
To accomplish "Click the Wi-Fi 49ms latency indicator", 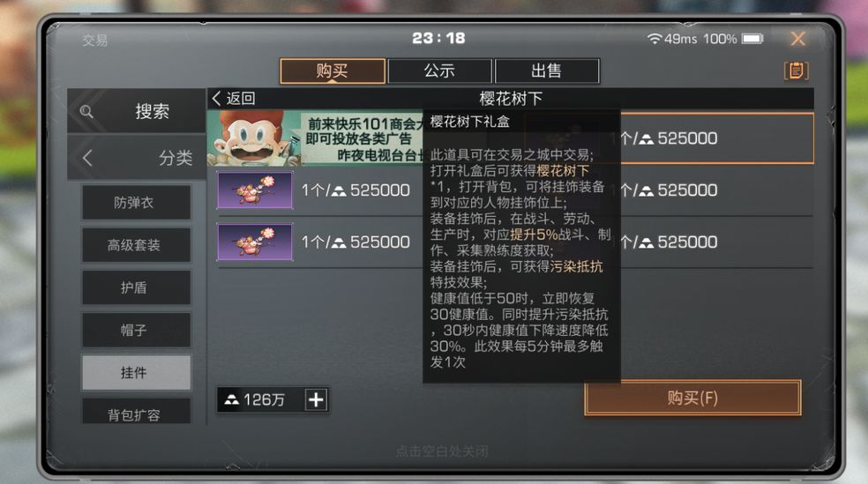I will click(x=672, y=39).
